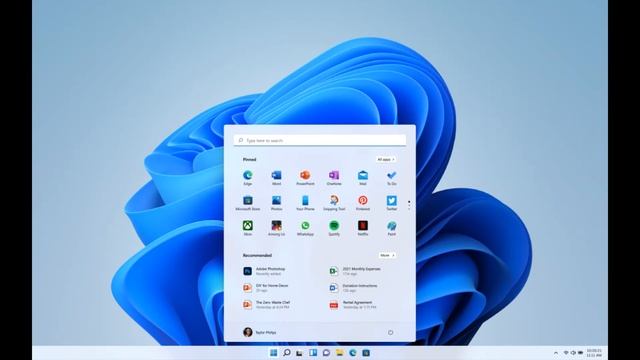
Task: Open the PowerPoint pinned app
Action: coord(305,178)
